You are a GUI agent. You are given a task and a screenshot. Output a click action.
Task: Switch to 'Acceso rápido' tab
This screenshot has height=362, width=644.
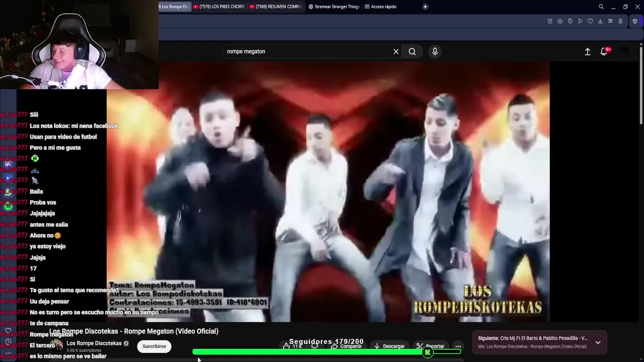(x=381, y=7)
